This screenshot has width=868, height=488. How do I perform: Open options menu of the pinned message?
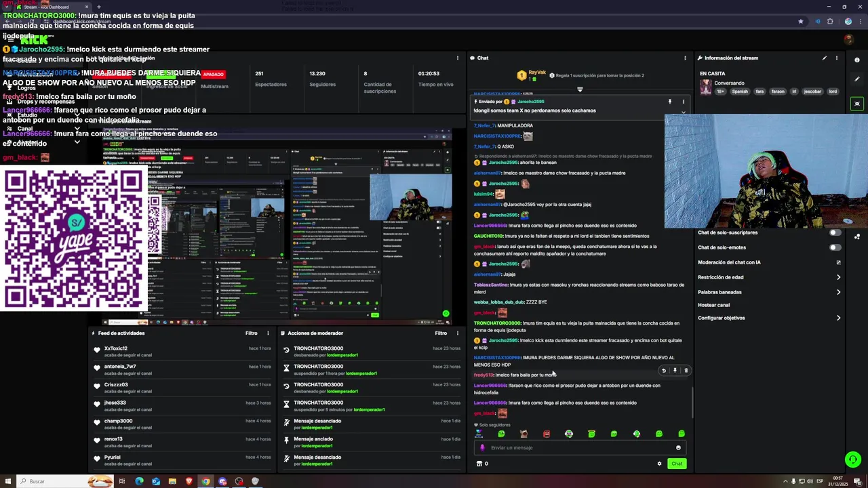[x=683, y=102]
